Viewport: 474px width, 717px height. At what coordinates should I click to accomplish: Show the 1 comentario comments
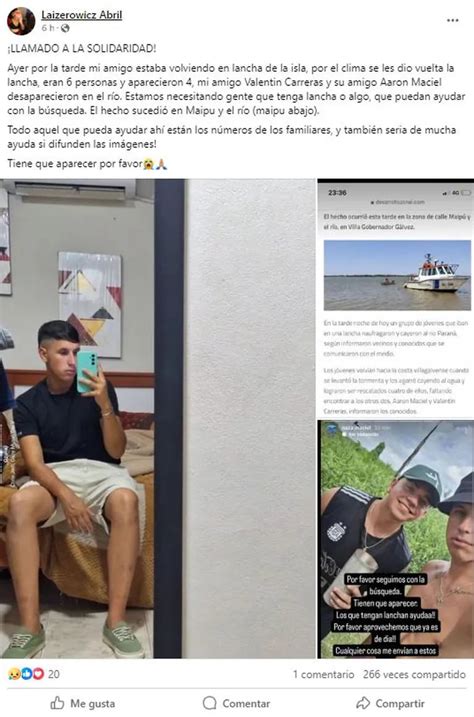coord(324,674)
